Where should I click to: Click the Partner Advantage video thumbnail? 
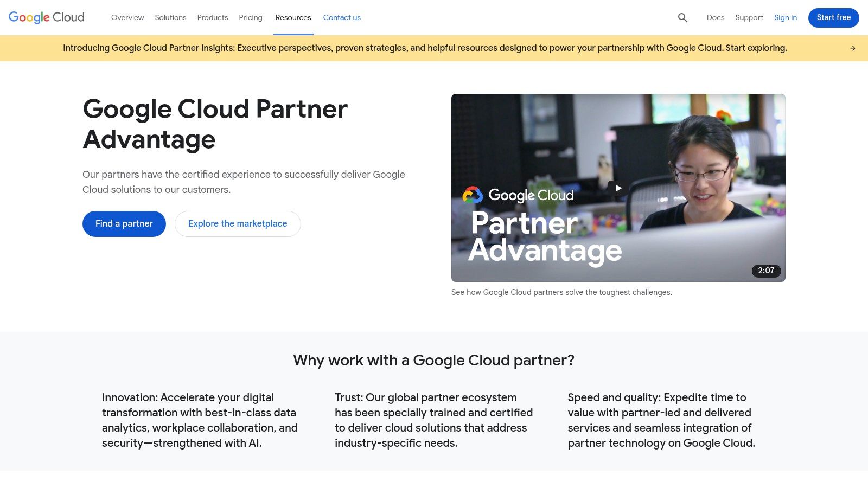[618, 188]
